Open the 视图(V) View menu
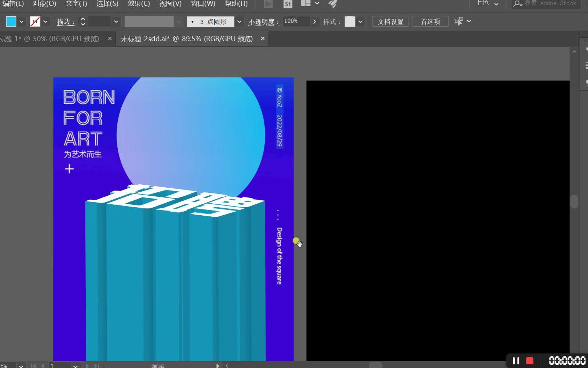588x368 pixels. 170,4
